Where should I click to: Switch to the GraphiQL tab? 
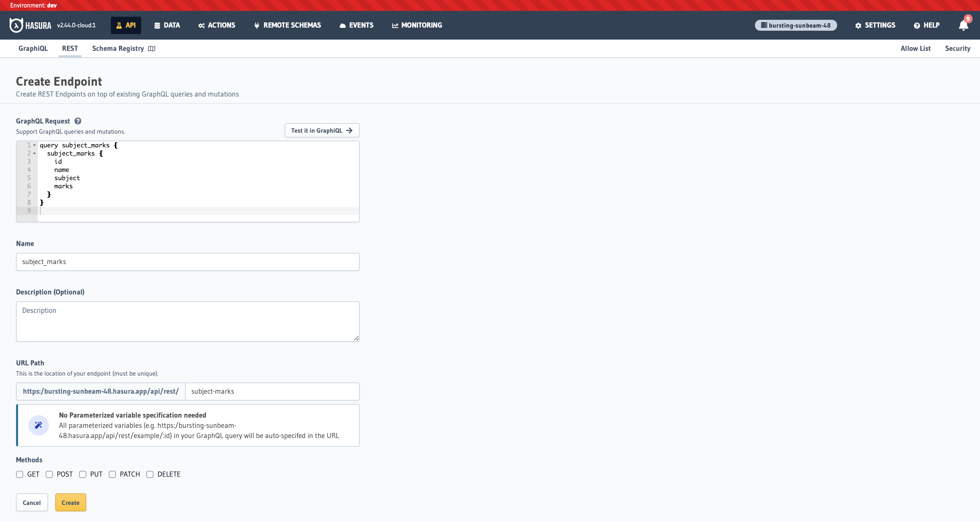click(x=33, y=48)
